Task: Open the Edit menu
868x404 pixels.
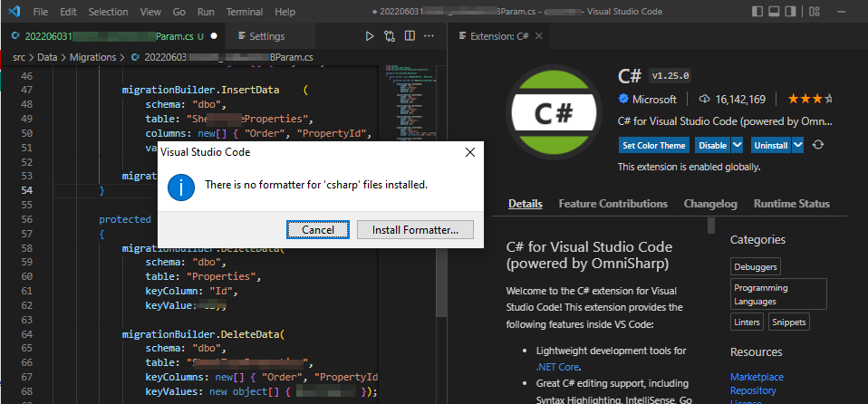Action: 69,12
